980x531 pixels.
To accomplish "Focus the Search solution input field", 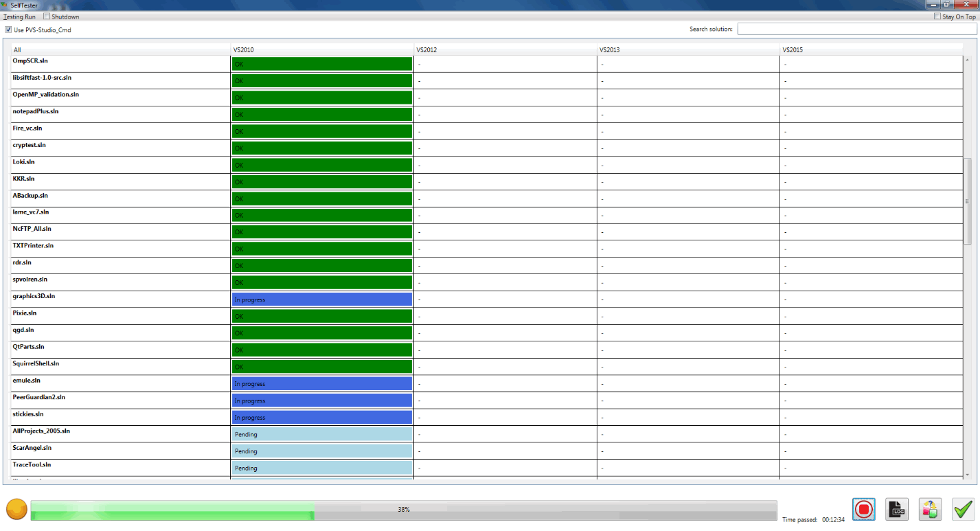I will (x=857, y=29).
